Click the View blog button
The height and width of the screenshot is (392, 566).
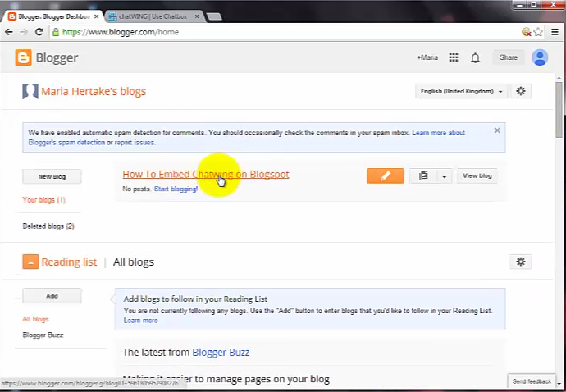click(477, 175)
